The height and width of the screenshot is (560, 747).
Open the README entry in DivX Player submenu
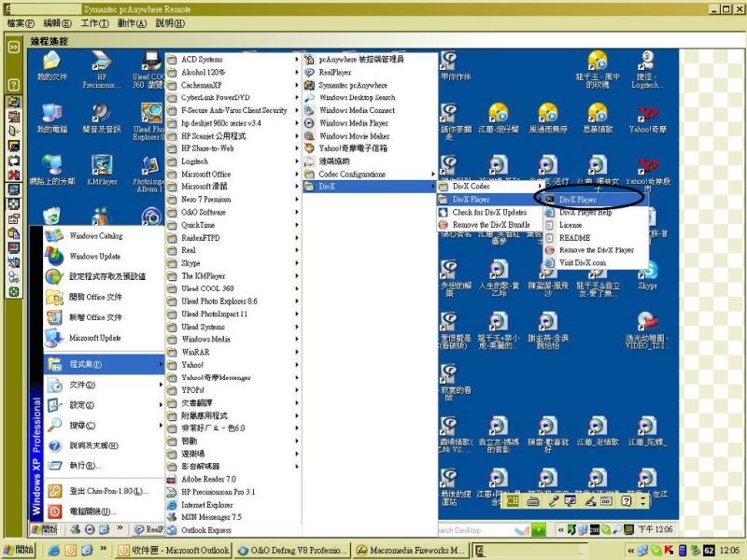[596, 238]
